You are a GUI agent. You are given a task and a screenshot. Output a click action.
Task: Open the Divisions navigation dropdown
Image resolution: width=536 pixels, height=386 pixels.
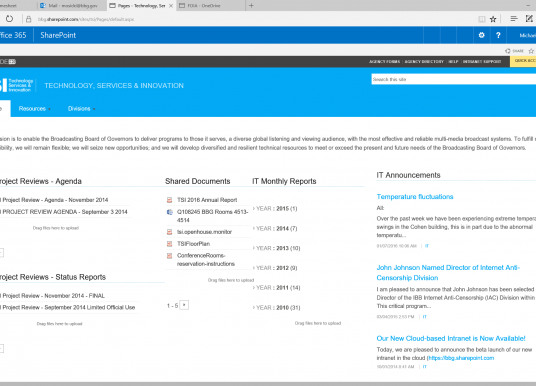[x=81, y=109]
